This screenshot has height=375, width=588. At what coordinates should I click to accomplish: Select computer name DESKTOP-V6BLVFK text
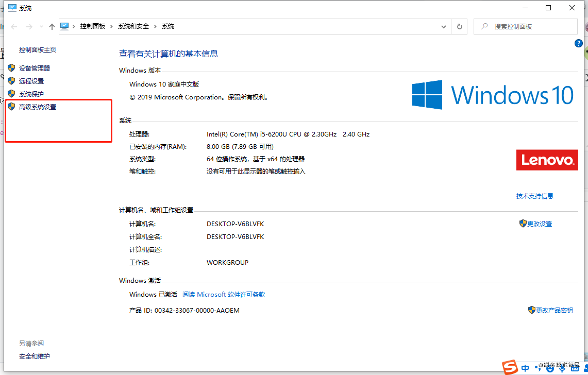pyautogui.click(x=235, y=224)
